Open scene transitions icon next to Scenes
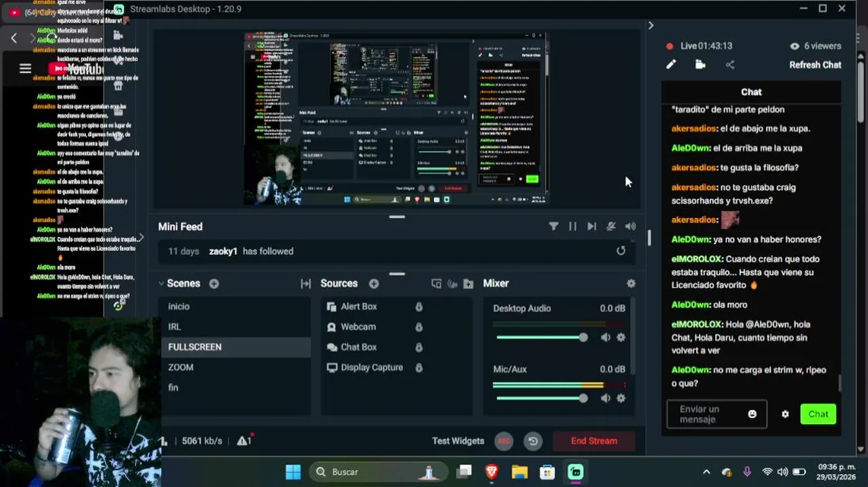Image resolution: width=868 pixels, height=487 pixels. click(x=306, y=283)
